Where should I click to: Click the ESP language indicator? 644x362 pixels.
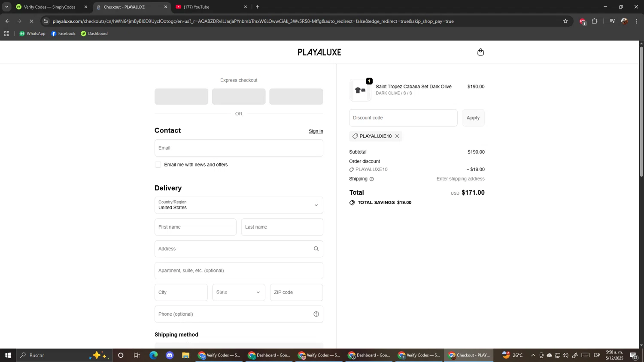point(597,356)
